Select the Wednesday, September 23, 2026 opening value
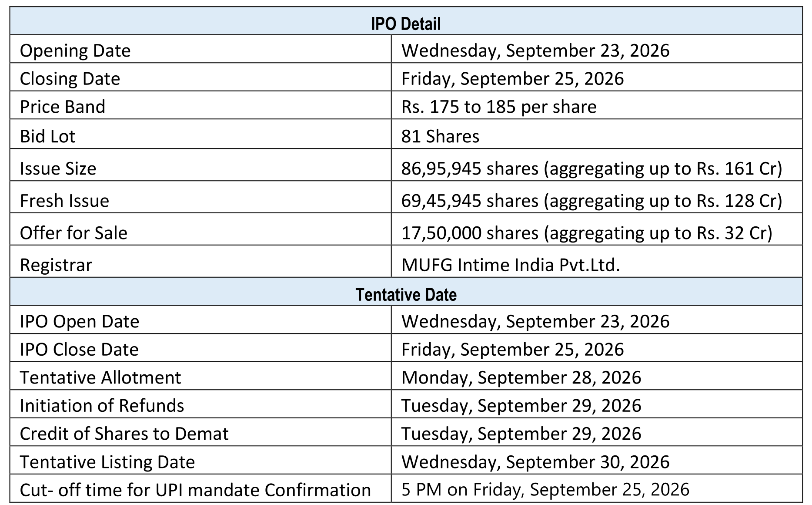This screenshot has height=505, width=812. [x=597, y=49]
